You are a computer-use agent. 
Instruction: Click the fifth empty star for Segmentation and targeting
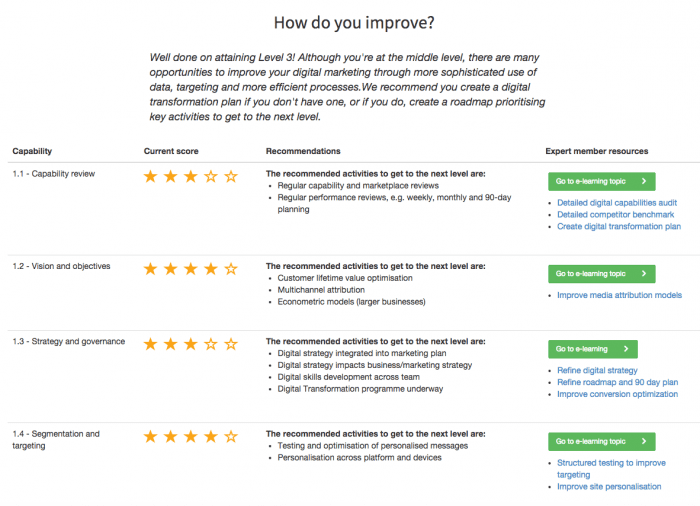click(231, 437)
